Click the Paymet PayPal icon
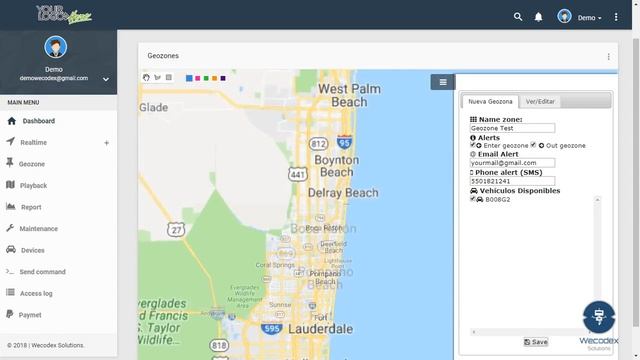 (x=10, y=314)
